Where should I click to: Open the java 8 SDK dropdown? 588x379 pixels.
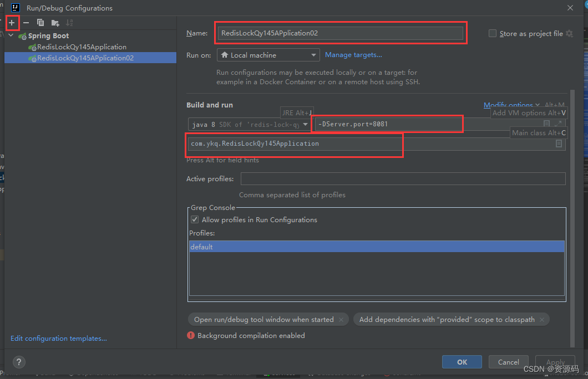(249, 124)
